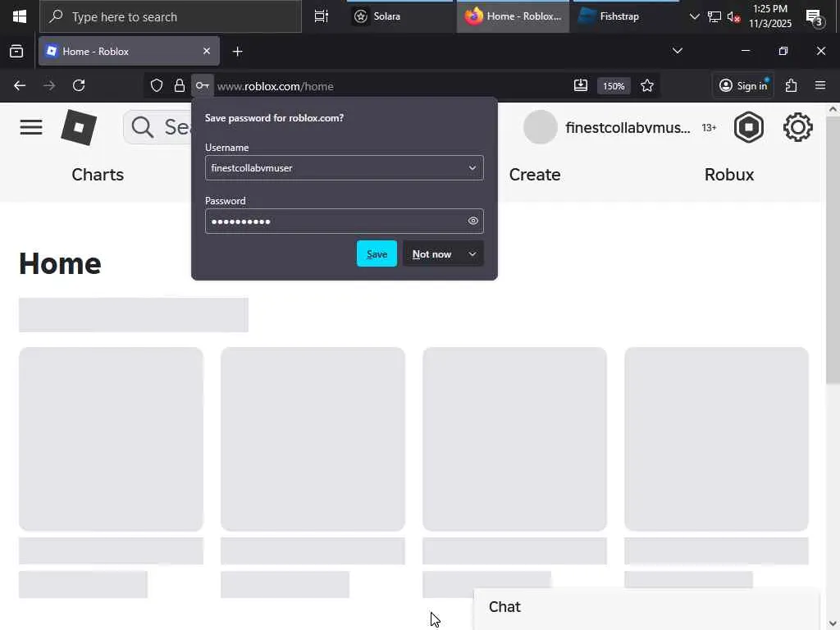840x630 pixels.
Task: Close the Home - Roblox tab
Action: click(x=207, y=52)
